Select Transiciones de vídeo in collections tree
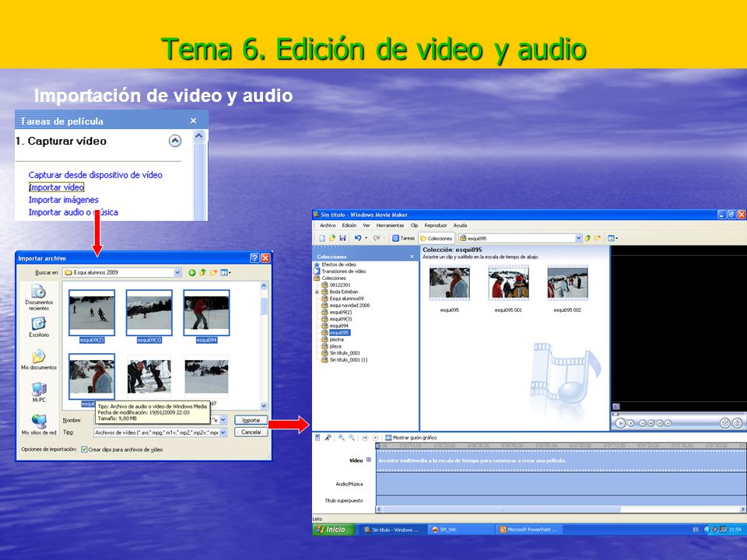The height and width of the screenshot is (560, 747). click(340, 271)
